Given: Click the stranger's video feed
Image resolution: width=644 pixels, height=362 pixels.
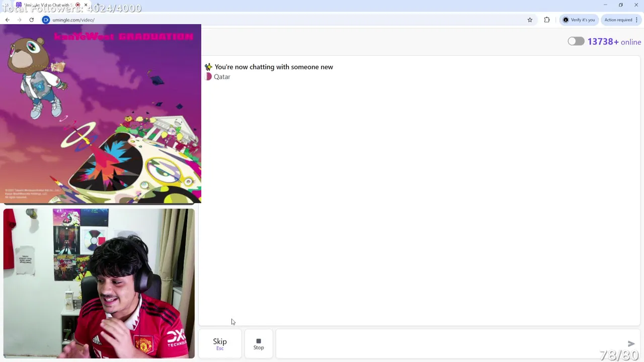Looking at the screenshot, I should pyautogui.click(x=101, y=114).
